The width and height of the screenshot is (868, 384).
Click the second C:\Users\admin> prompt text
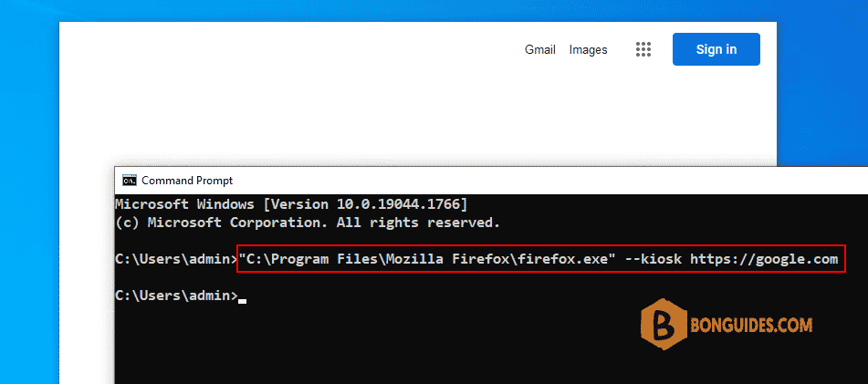pos(176,296)
